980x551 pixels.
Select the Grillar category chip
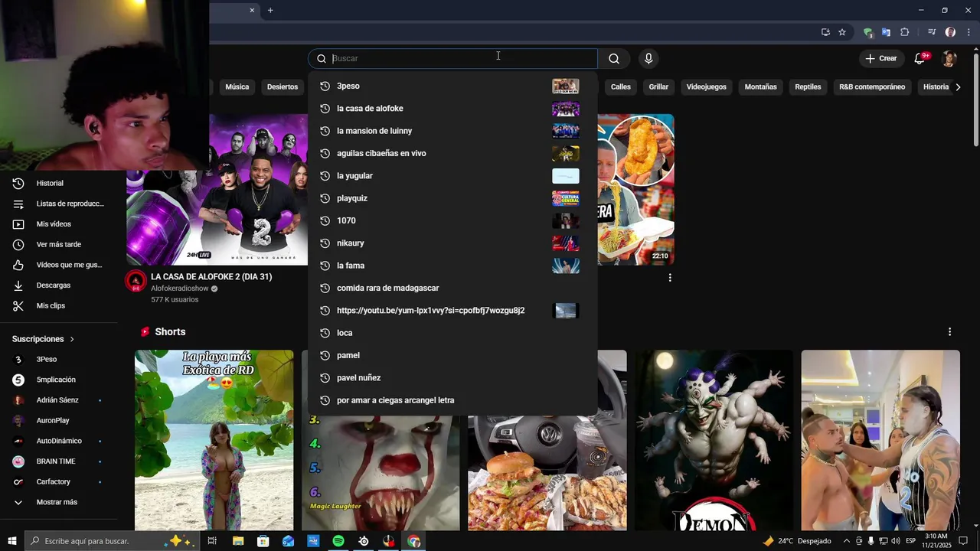coord(658,87)
